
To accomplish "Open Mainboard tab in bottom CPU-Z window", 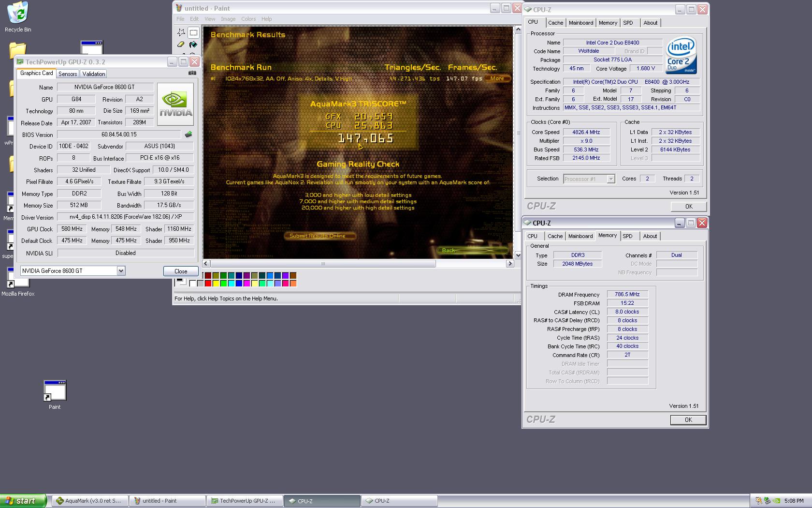I will pos(580,236).
